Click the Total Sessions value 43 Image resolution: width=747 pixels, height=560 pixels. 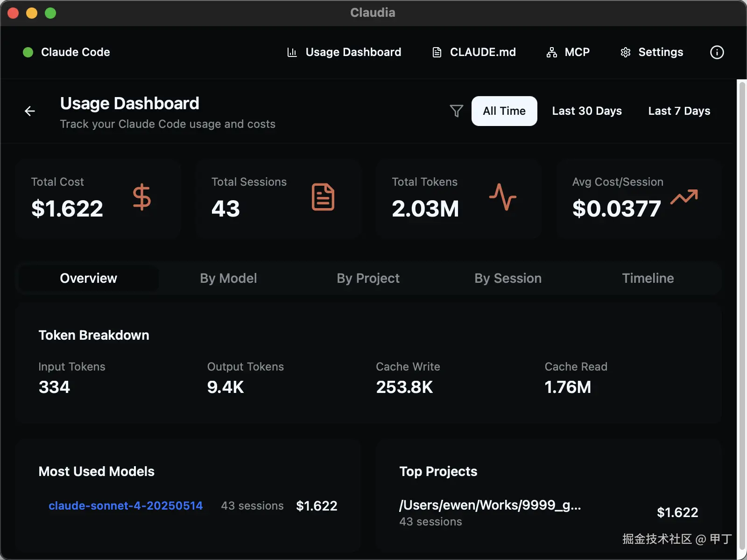[226, 209]
